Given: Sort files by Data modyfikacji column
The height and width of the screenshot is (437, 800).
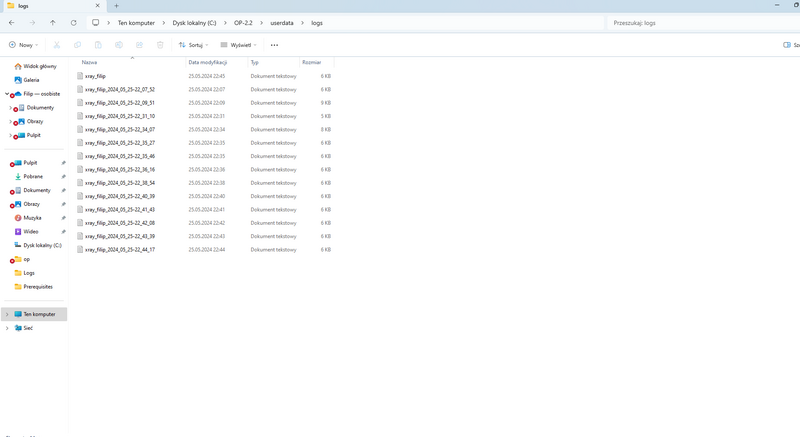Looking at the screenshot, I should click(x=206, y=62).
